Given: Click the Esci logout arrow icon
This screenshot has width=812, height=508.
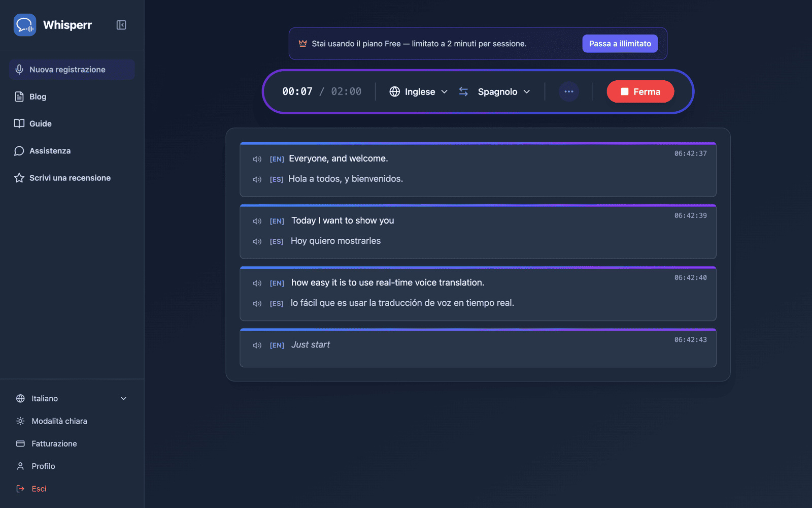Looking at the screenshot, I should [x=20, y=489].
